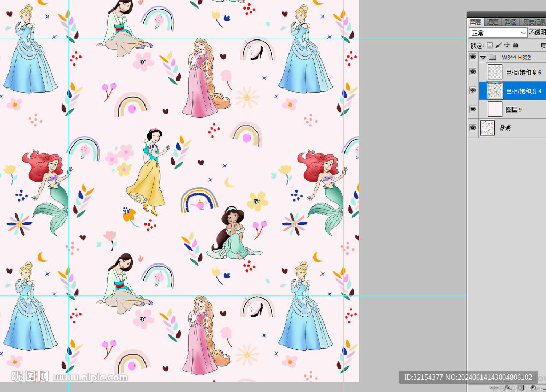Screen dimensions: 546x392
Task: Select the layer named 色相/饱和度 6
Action: [x=524, y=72]
